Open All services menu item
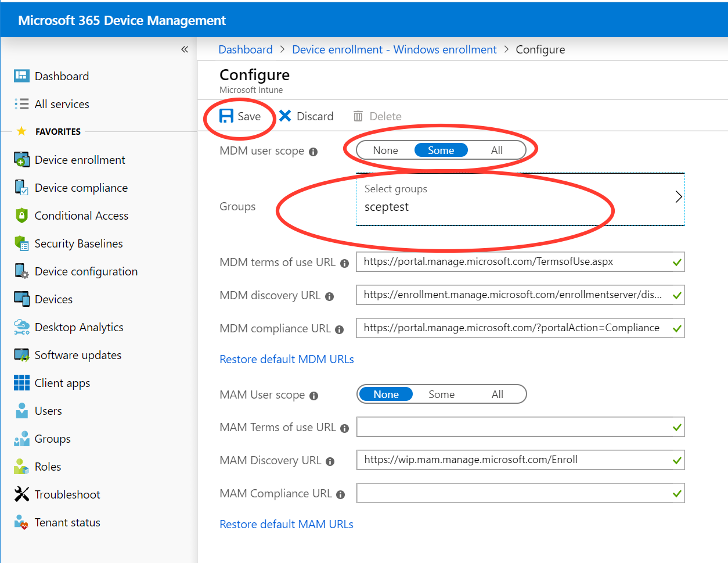The width and height of the screenshot is (728, 563). pos(62,104)
